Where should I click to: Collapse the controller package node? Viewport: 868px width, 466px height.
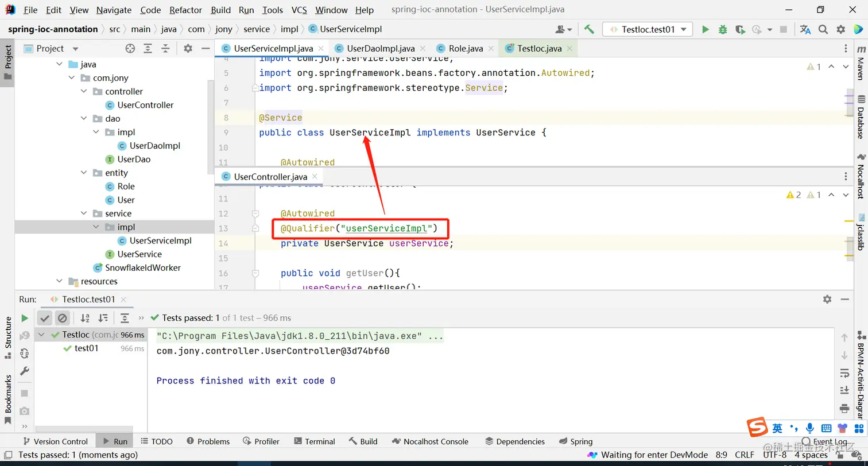point(84,92)
